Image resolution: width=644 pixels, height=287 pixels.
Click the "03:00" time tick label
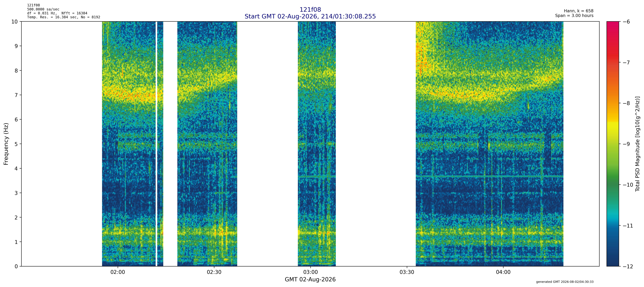[x=311, y=272]
